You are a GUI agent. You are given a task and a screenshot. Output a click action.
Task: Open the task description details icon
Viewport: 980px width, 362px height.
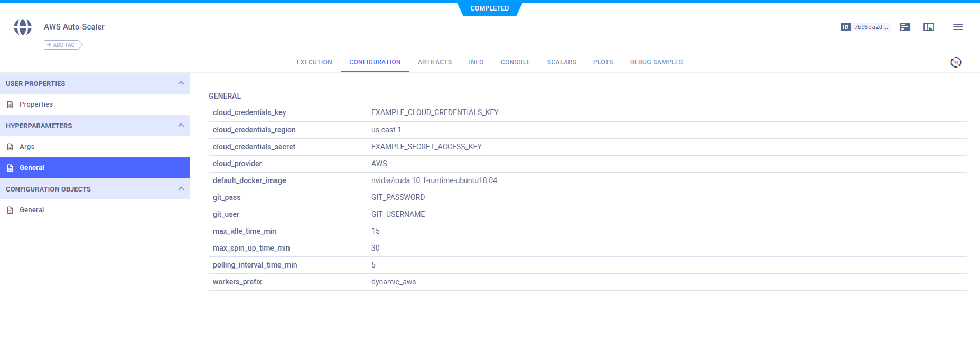click(905, 27)
